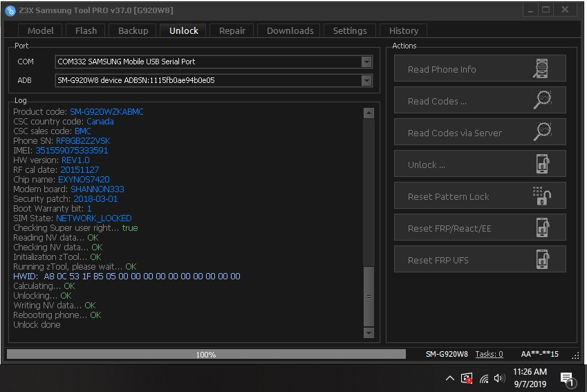587x392 pixels.
Task: Click the Security patch 2018-03-01 value
Action: (x=95, y=199)
